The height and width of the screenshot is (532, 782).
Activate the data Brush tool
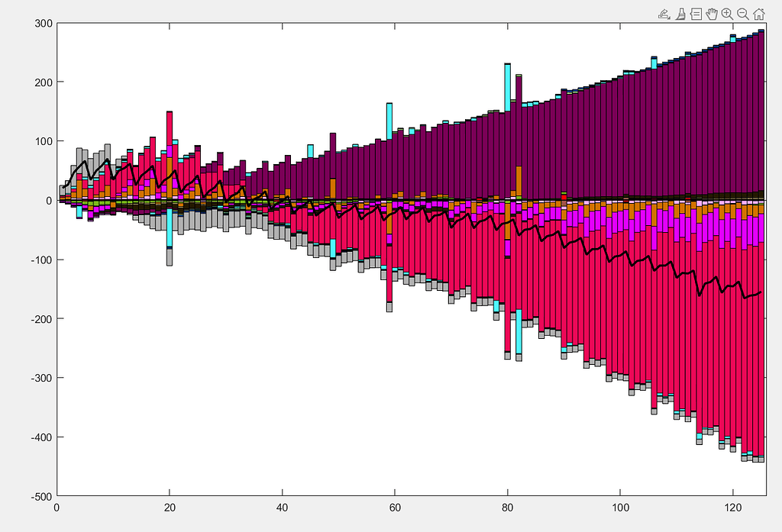coord(680,13)
